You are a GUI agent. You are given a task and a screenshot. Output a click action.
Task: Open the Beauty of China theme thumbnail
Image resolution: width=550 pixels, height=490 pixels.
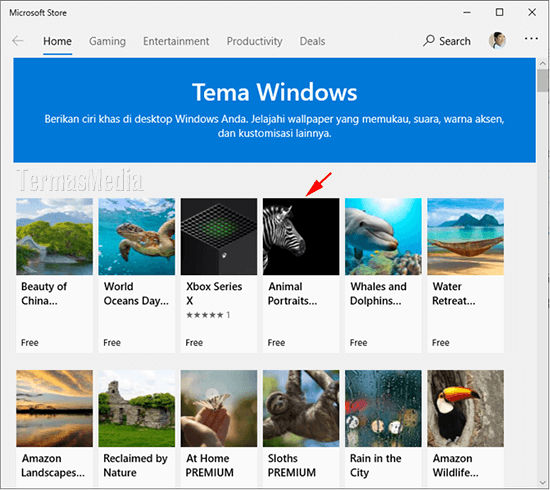55,236
